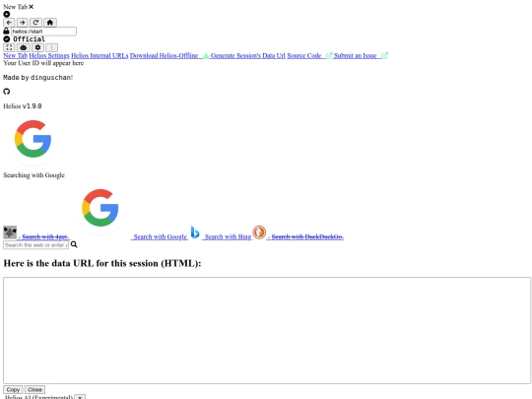Open the GitHub logo link

click(x=7, y=92)
